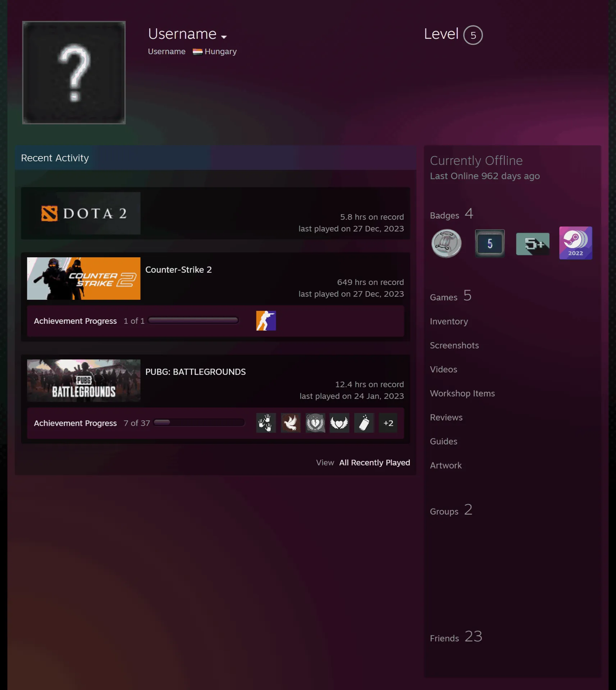616x690 pixels.
Task: Click the Dota 2 '5.8 hrs on record' text
Action: (x=372, y=217)
